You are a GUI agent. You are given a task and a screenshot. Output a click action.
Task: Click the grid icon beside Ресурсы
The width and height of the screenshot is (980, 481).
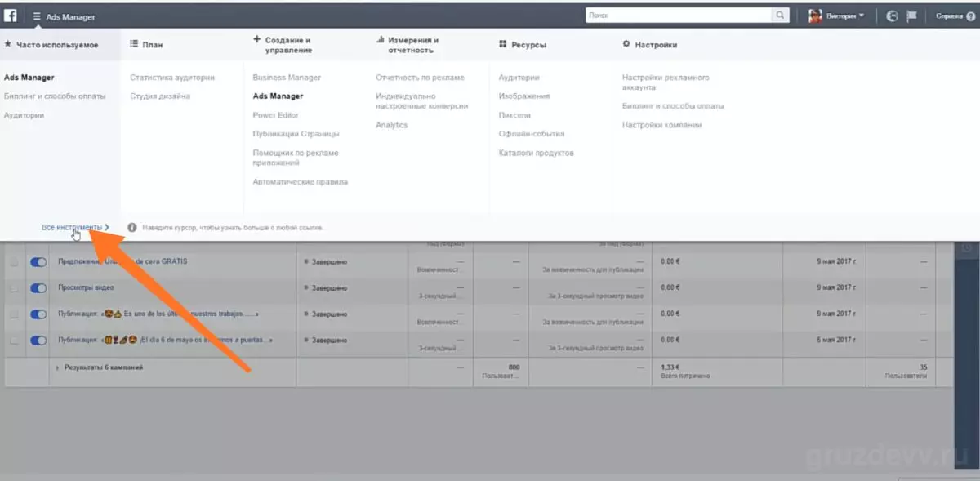(x=503, y=45)
